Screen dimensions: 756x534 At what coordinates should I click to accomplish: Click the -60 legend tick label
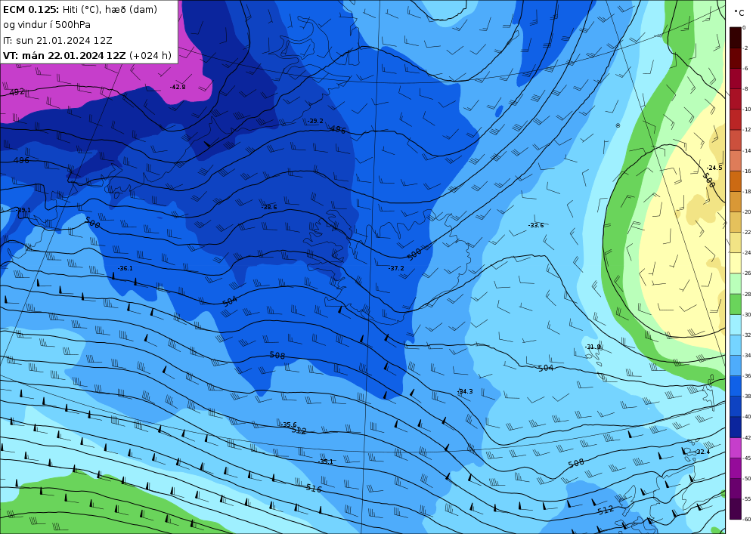point(747,519)
